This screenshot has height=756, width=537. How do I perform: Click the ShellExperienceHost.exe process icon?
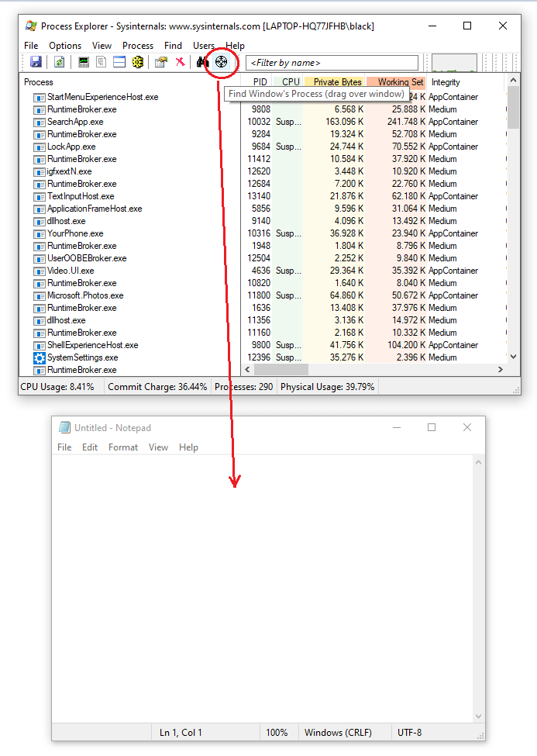click(39, 346)
